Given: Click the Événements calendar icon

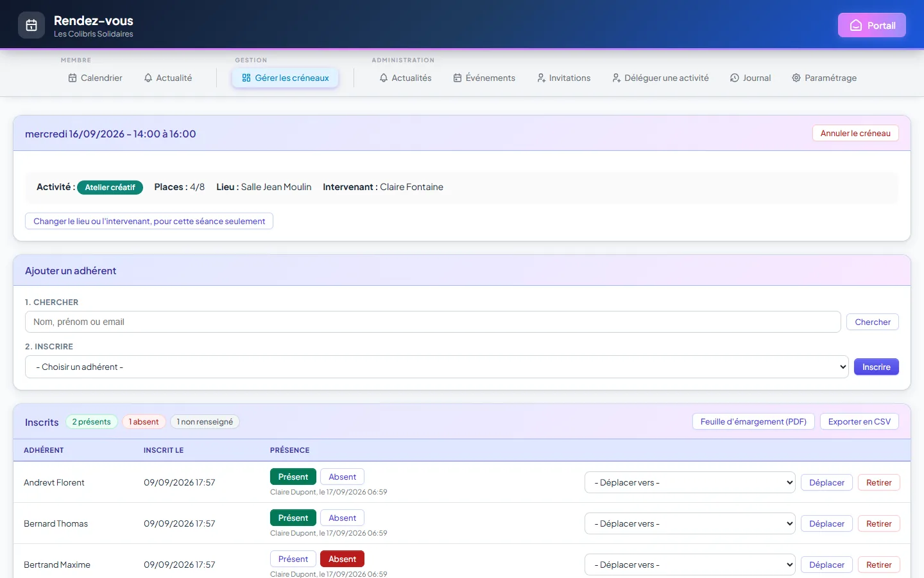Looking at the screenshot, I should tap(458, 78).
